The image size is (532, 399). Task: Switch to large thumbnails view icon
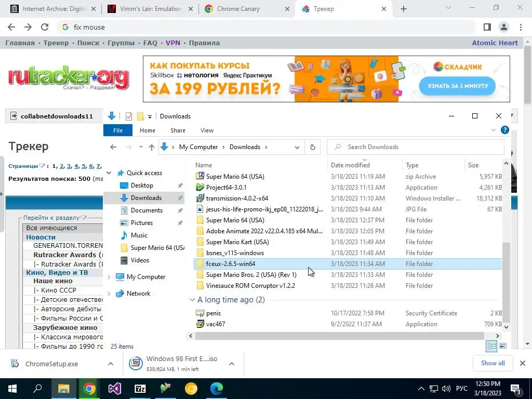coord(503,346)
